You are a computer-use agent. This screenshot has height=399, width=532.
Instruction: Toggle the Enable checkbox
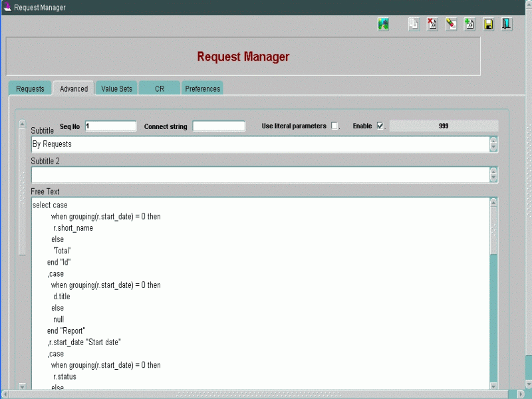380,126
